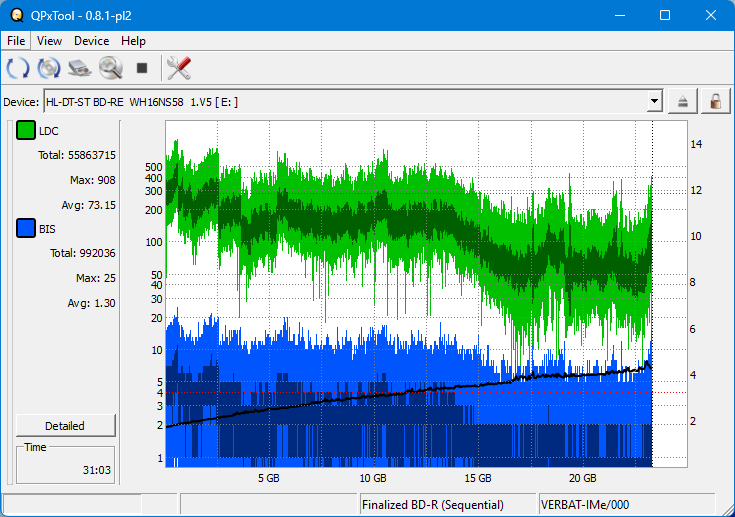Image resolution: width=735 pixels, height=517 pixels.
Task: Close the QPxTool window
Action: [x=711, y=15]
